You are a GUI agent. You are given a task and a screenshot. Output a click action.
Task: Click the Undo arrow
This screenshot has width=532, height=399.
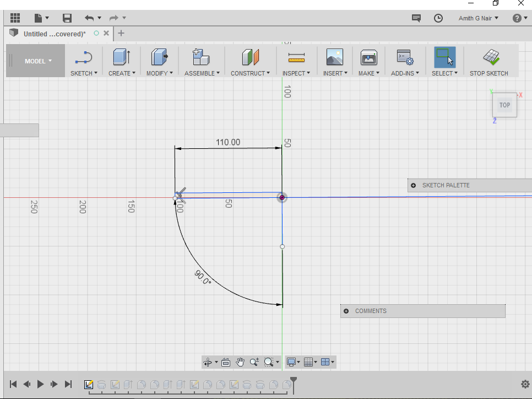(x=89, y=18)
